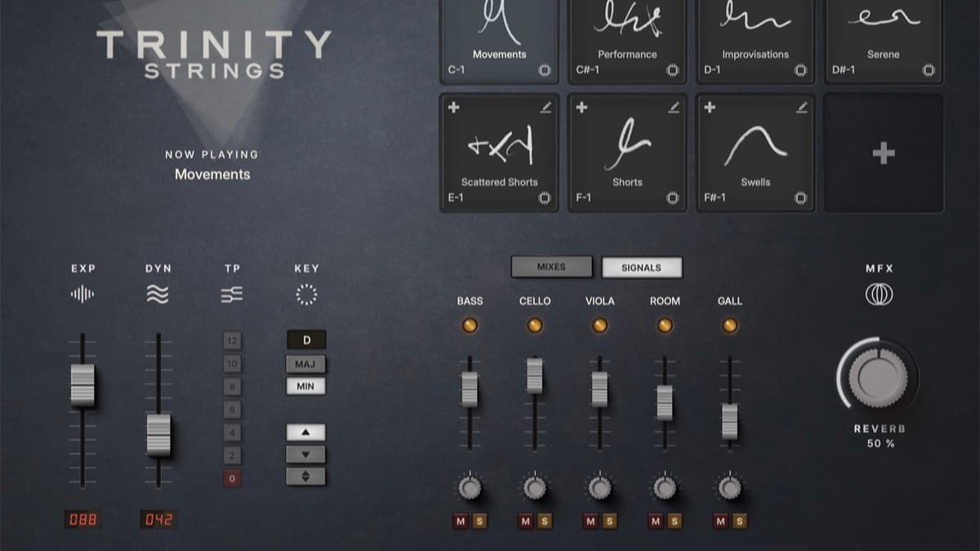980x551 pixels.
Task: Select the Movements pad
Action: pyautogui.click(x=499, y=40)
